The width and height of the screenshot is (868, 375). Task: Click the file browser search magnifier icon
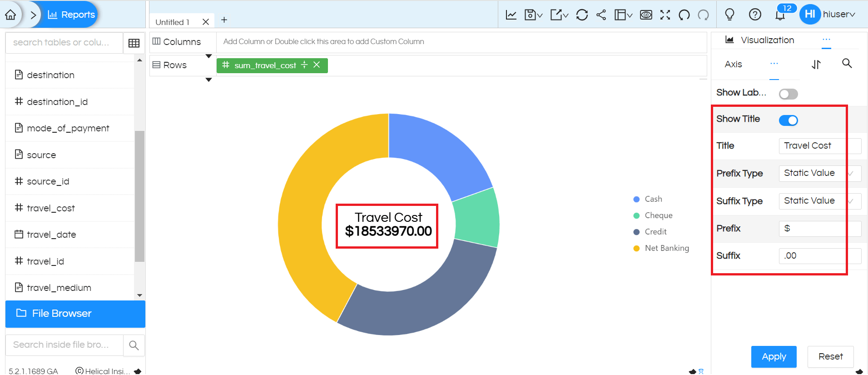(134, 345)
